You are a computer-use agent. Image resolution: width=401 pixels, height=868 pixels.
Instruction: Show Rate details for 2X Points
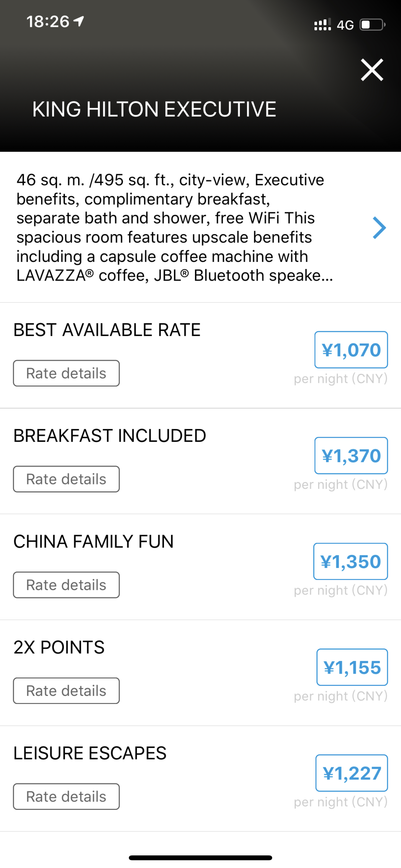(x=67, y=691)
